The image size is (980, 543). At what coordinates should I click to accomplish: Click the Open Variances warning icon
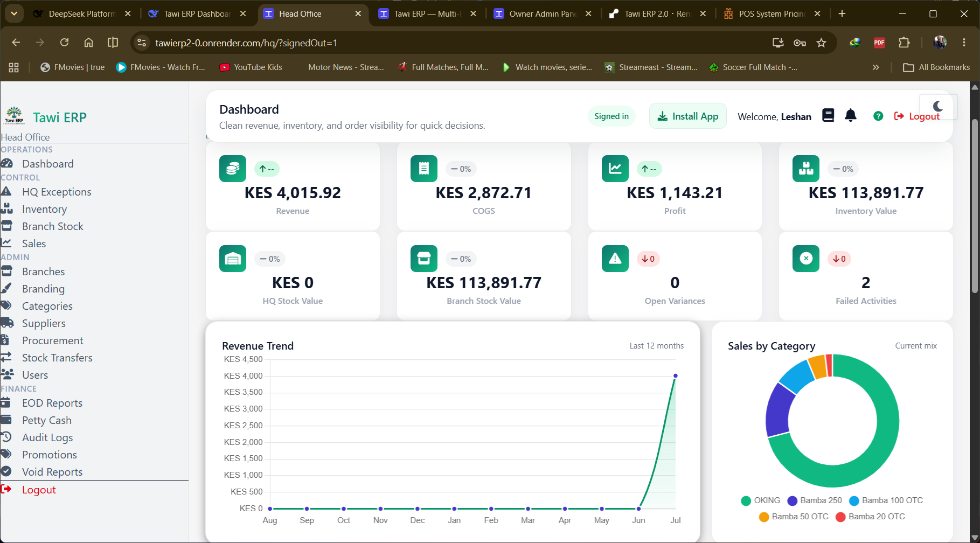coord(615,259)
